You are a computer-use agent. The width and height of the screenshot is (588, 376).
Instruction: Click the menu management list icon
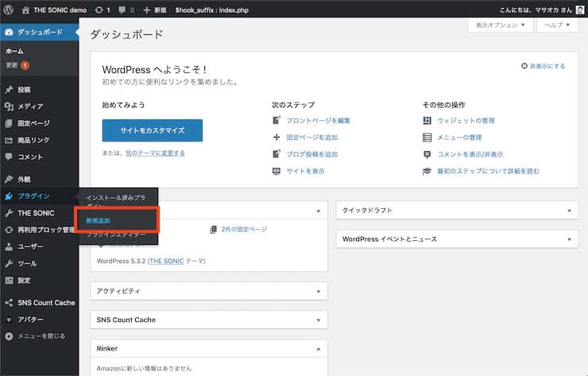(x=427, y=138)
